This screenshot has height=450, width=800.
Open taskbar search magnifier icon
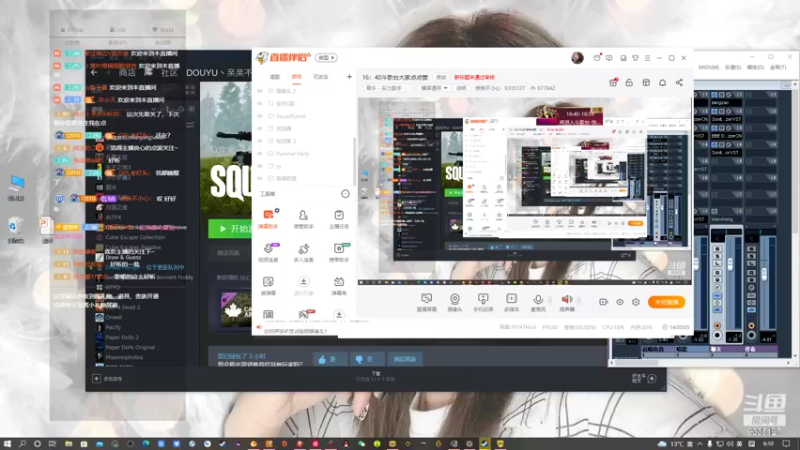(22, 444)
